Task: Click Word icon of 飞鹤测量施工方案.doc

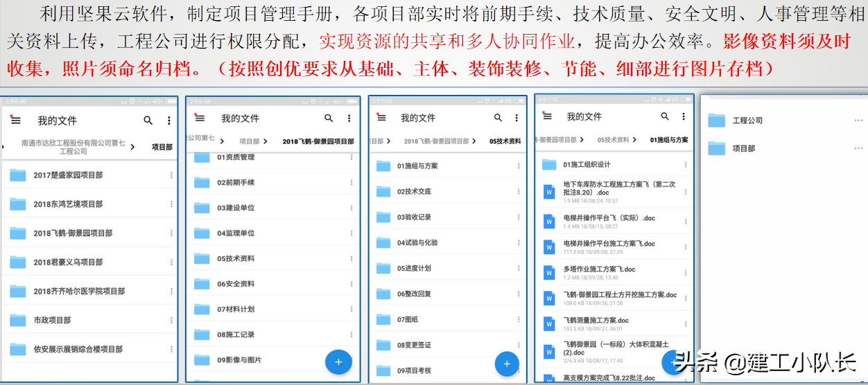Action: 549,323
